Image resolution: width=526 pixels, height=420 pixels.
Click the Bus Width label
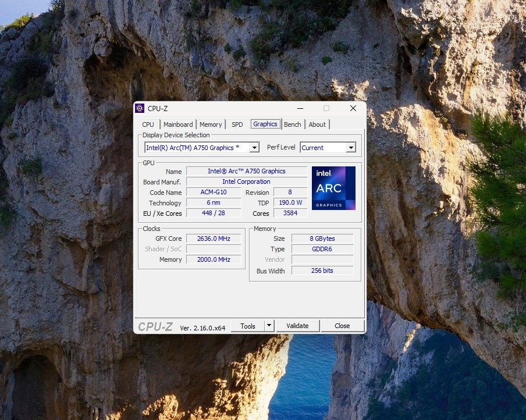(x=271, y=270)
